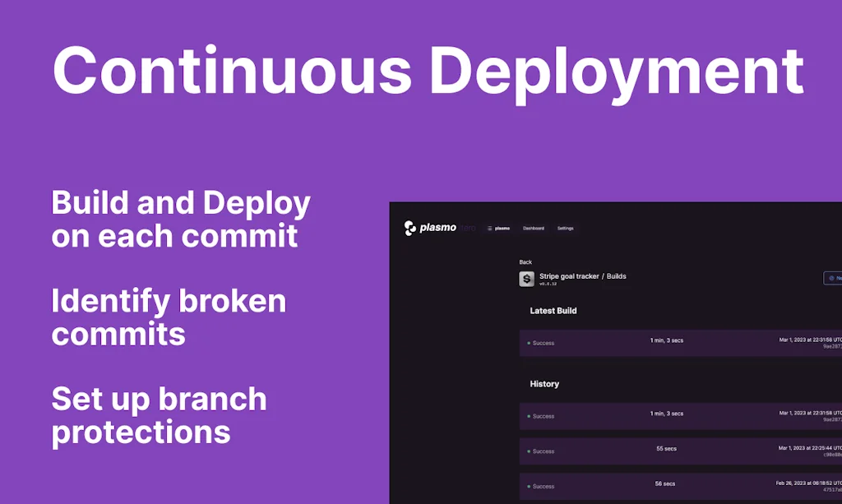Open the Settings tab
This screenshot has height=504, width=842.
click(x=565, y=228)
